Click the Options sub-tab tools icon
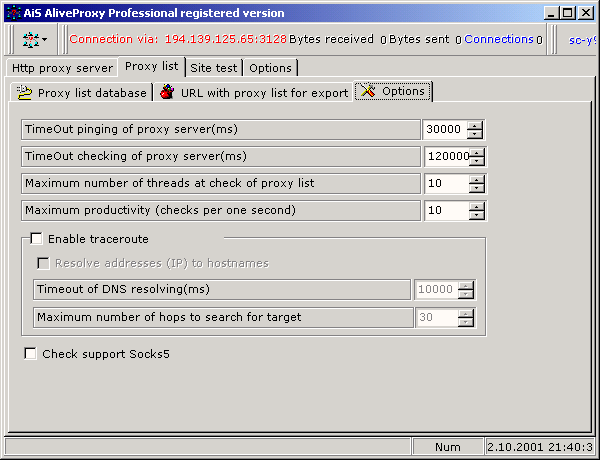The width and height of the screenshot is (600, 460). click(368, 91)
